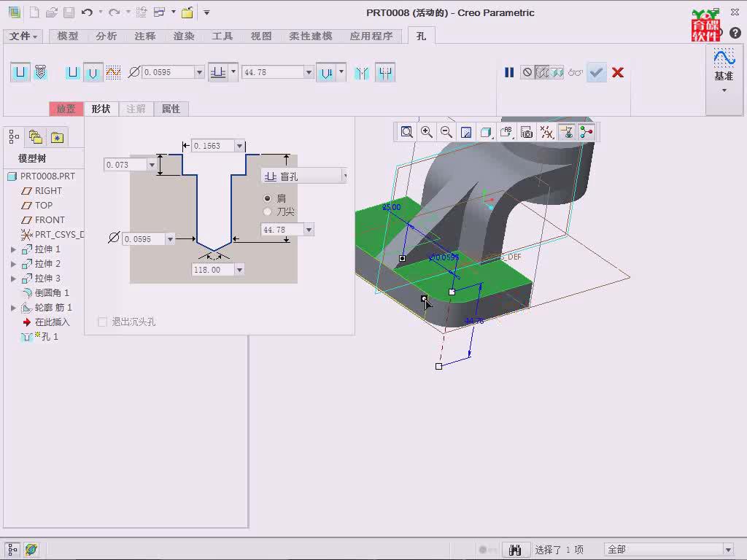Open the layer tree folder icon

(36, 137)
